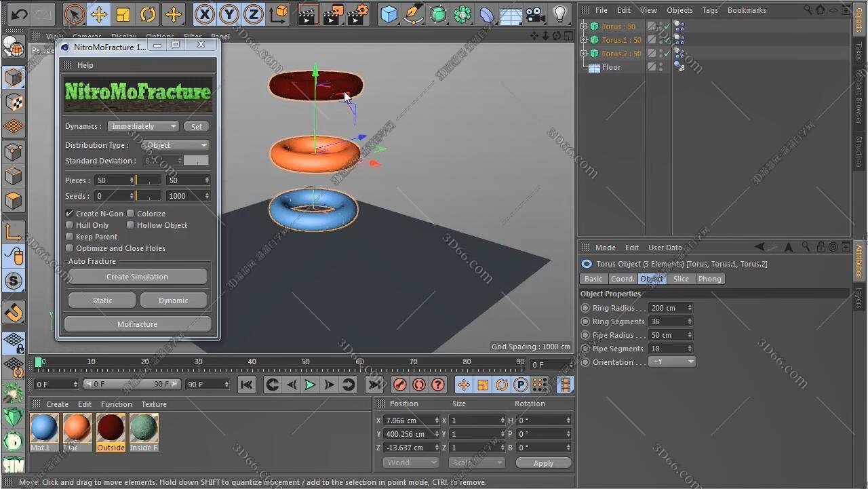Enable Optimize and Close Holes checkbox
This screenshot has height=489, width=868.
pos(70,248)
